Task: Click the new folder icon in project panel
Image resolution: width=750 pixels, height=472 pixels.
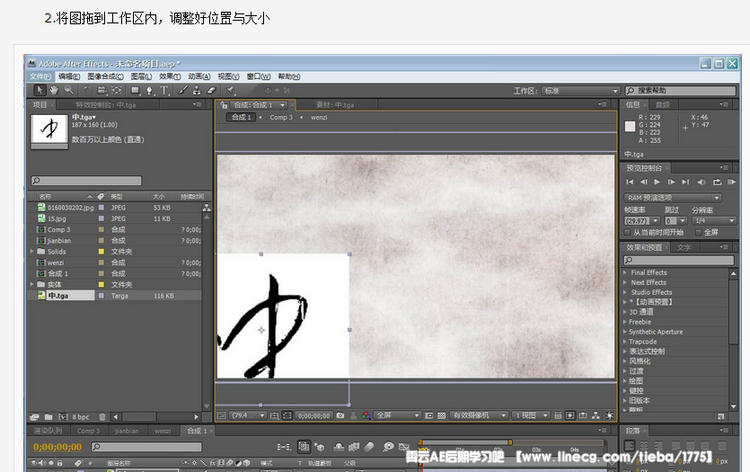Action: coord(48,417)
